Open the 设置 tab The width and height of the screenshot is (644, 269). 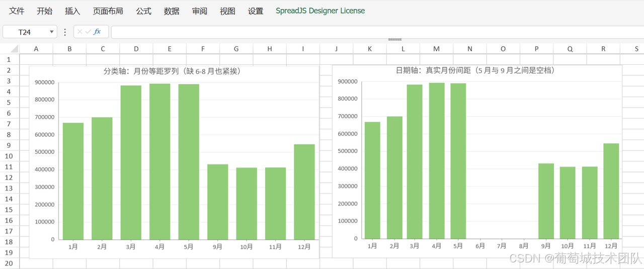(x=256, y=11)
